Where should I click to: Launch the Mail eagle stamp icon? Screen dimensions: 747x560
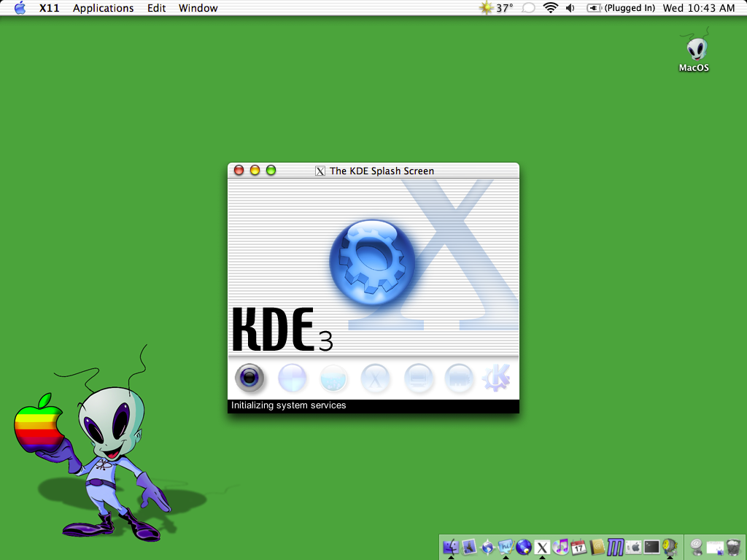coord(469,547)
